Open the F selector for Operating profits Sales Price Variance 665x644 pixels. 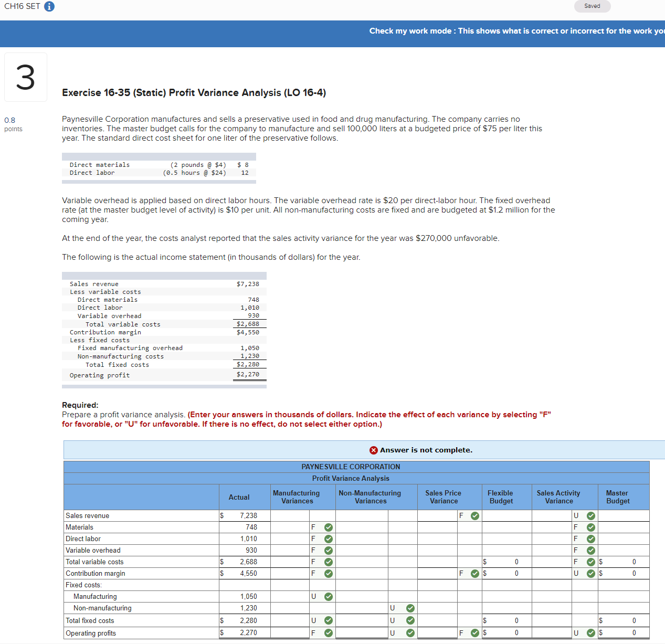pyautogui.click(x=461, y=633)
